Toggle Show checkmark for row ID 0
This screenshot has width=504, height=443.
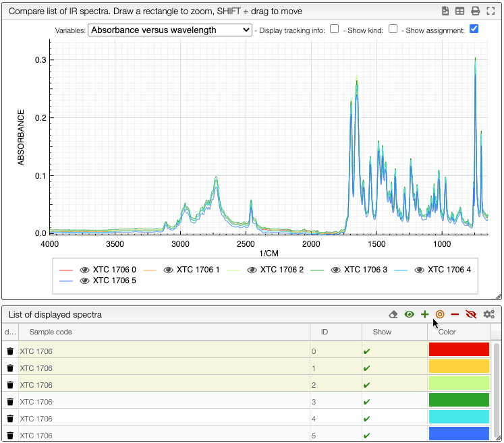(366, 351)
